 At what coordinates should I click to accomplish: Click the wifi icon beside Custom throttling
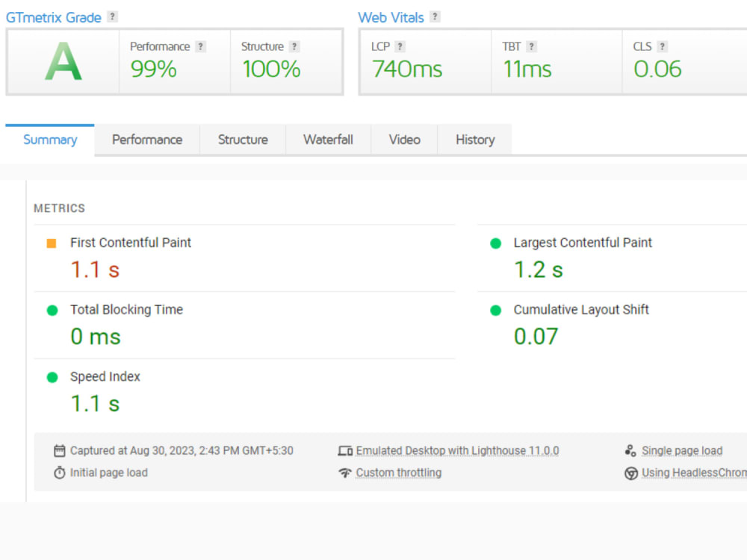point(345,473)
